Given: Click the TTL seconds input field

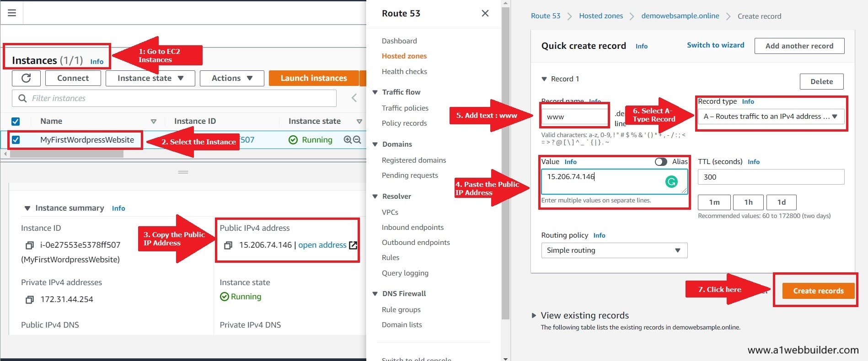Looking at the screenshot, I should pos(771,177).
